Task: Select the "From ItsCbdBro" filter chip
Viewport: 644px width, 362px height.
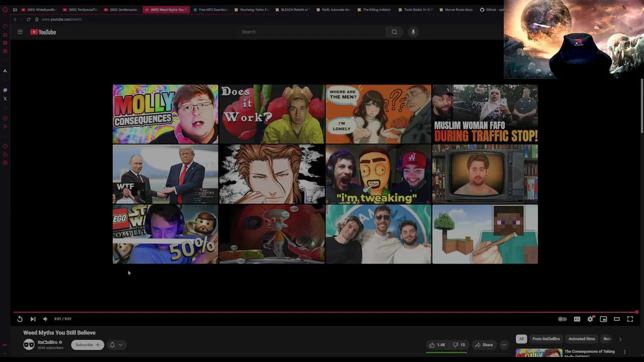Action: [546, 339]
